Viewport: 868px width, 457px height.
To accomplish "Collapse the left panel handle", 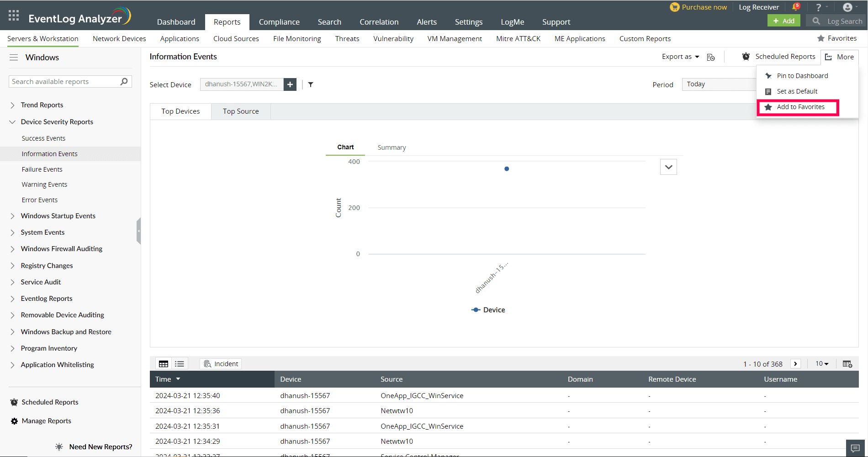I will [x=138, y=231].
